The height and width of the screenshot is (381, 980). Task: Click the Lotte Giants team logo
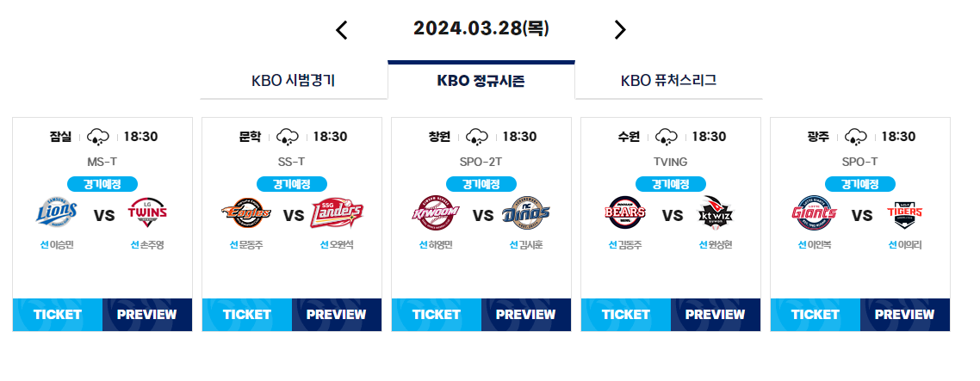pyautogui.click(x=815, y=212)
